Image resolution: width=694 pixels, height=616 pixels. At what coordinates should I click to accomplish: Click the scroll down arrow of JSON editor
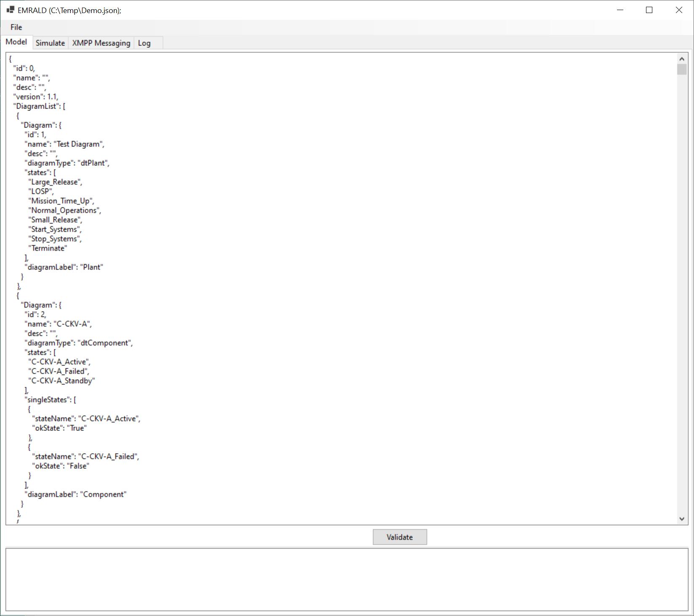(x=681, y=519)
